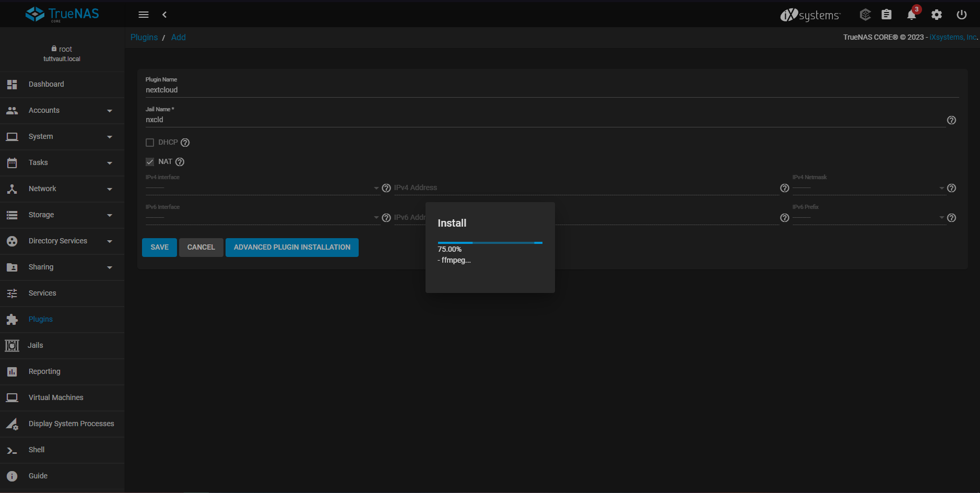Image resolution: width=980 pixels, height=493 pixels.
Task: Open the Services page
Action: 62,294
